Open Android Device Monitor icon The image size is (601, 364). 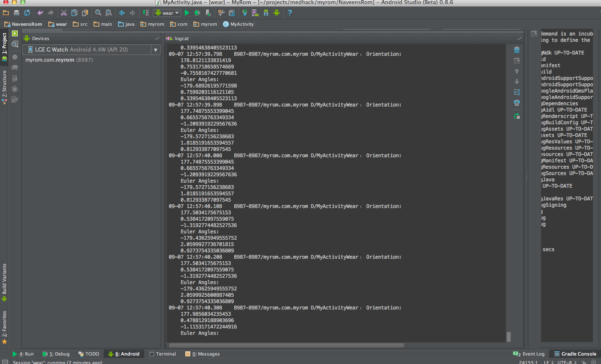[x=277, y=13]
